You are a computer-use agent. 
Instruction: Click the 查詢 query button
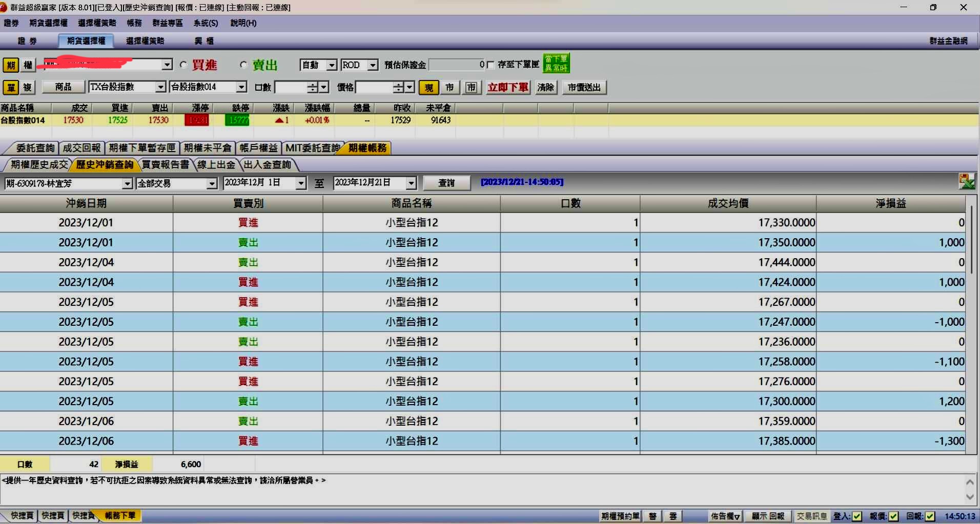tap(446, 183)
